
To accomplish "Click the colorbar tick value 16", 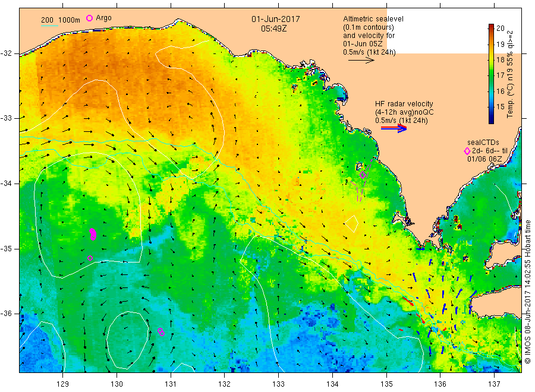I will [x=500, y=91].
